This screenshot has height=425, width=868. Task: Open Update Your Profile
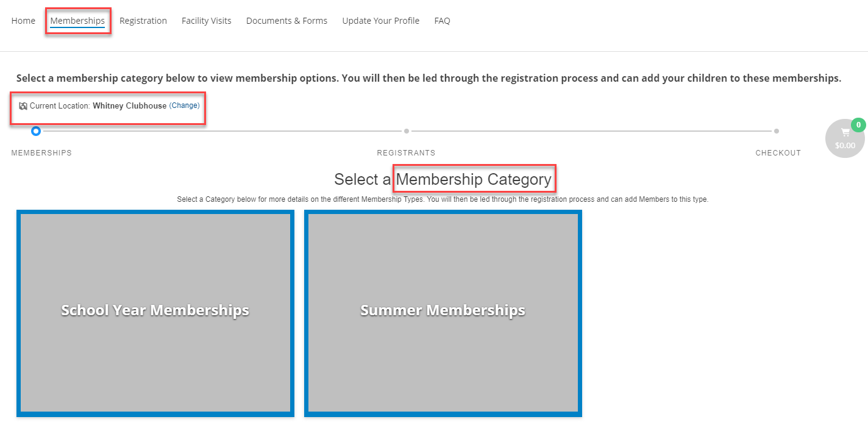click(x=380, y=20)
